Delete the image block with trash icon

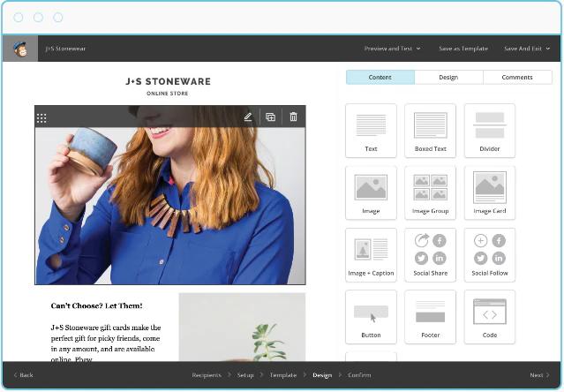point(294,117)
